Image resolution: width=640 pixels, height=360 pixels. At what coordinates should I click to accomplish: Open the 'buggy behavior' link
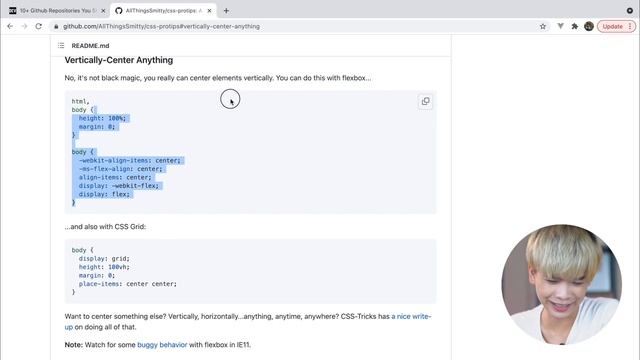162,345
